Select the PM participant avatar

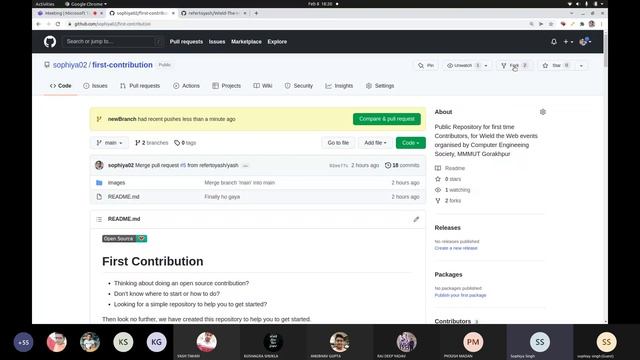pos(473,342)
